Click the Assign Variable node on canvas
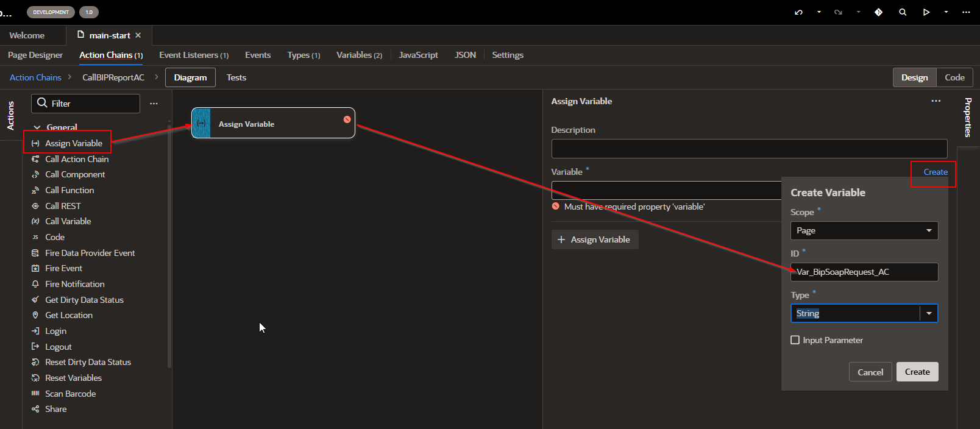This screenshot has width=980, height=429. [273, 123]
